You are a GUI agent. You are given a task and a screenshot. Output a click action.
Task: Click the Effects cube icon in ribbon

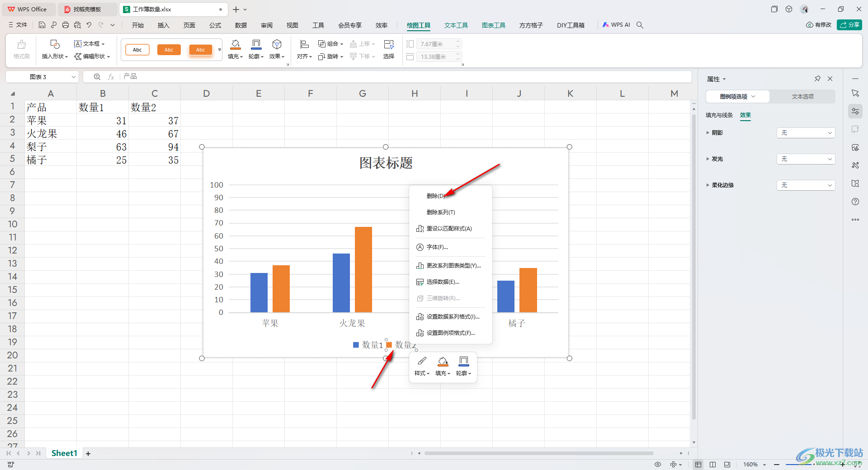pyautogui.click(x=277, y=44)
